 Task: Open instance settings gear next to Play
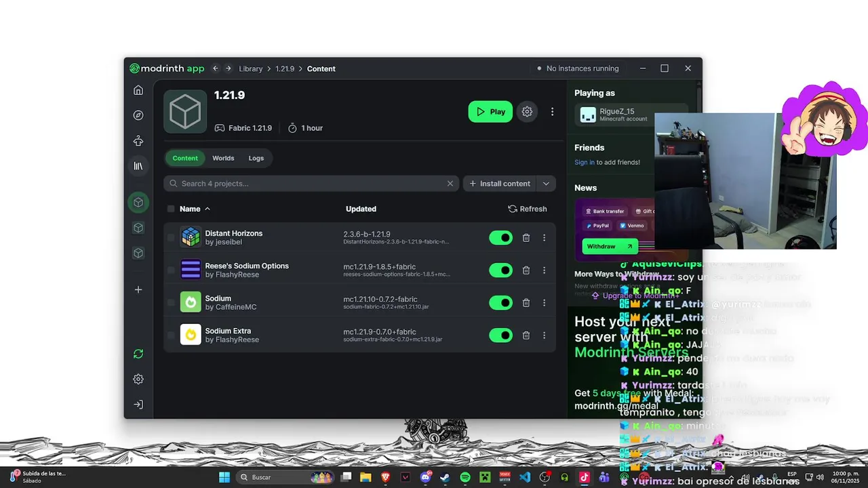coord(527,112)
